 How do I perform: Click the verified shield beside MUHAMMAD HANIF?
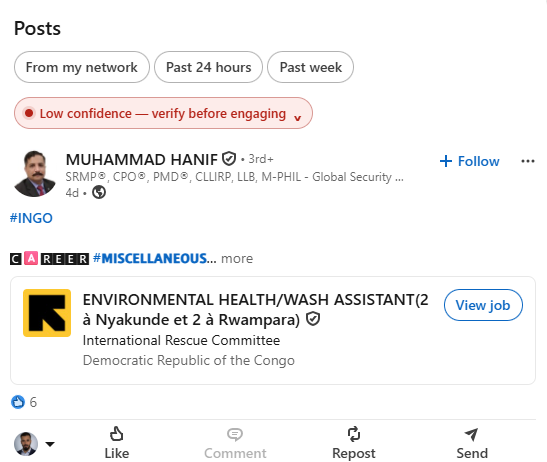tap(229, 159)
